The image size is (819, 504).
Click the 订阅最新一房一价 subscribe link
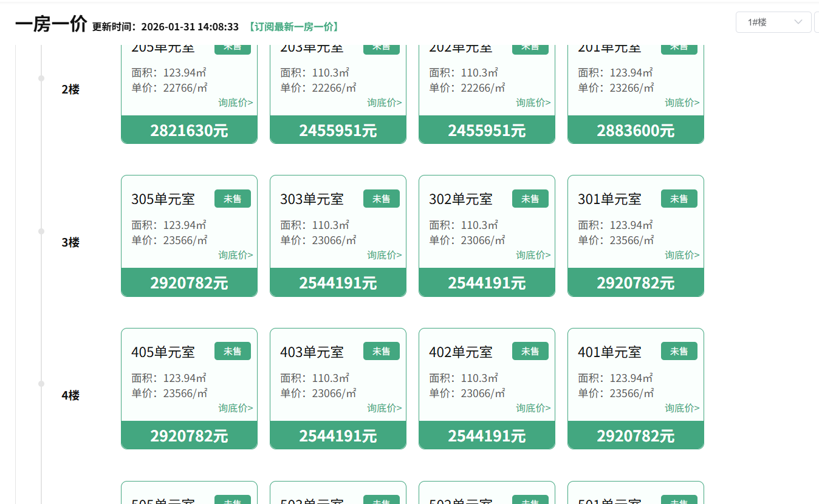293,27
